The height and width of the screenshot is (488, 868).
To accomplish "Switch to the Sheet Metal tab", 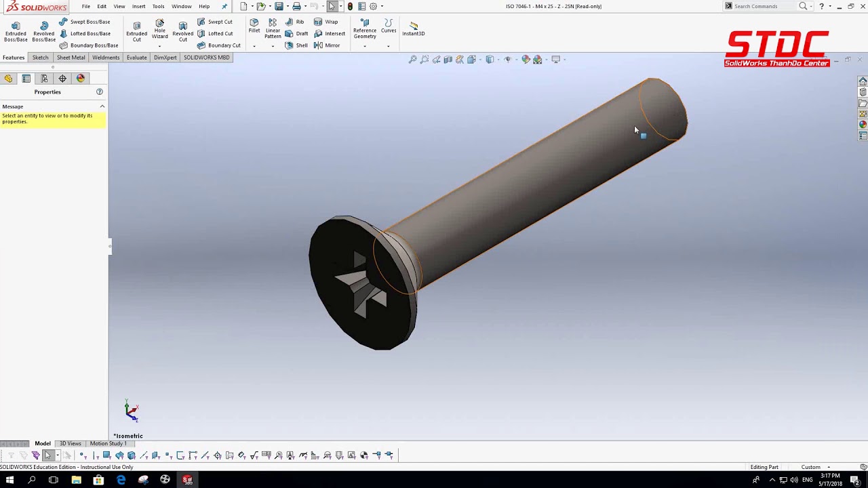I will click(71, 58).
